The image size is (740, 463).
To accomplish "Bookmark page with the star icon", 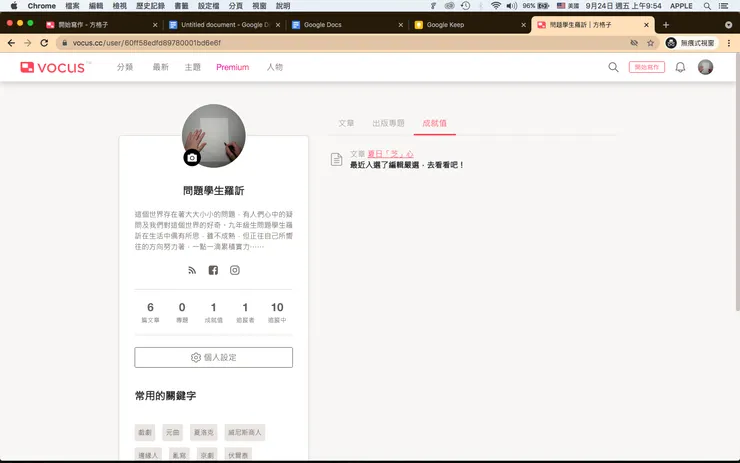I will (650, 43).
